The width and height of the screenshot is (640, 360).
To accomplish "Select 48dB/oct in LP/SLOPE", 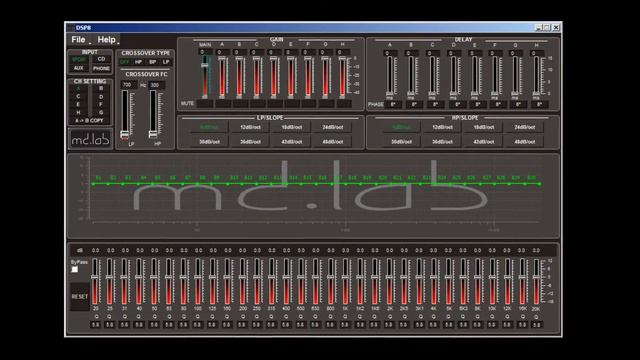I will 332,142.
